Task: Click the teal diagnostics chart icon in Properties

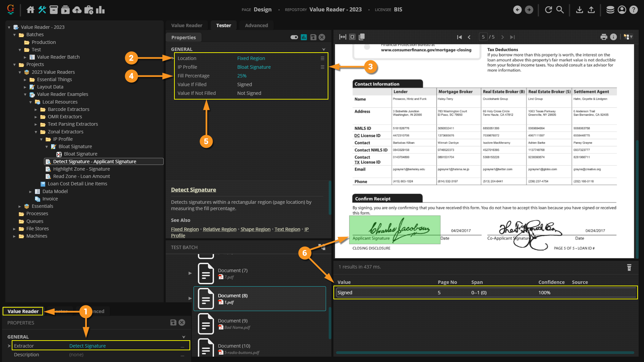Action: tap(304, 37)
